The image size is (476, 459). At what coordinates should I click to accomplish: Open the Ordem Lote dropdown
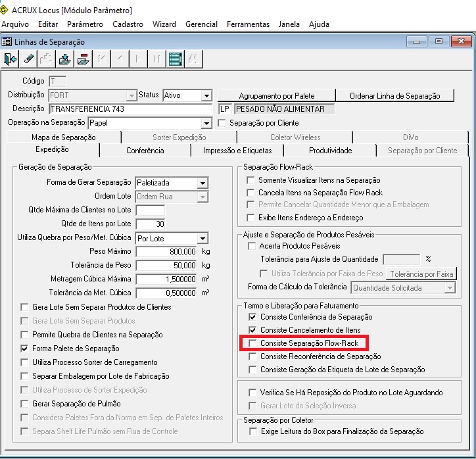coord(202,197)
